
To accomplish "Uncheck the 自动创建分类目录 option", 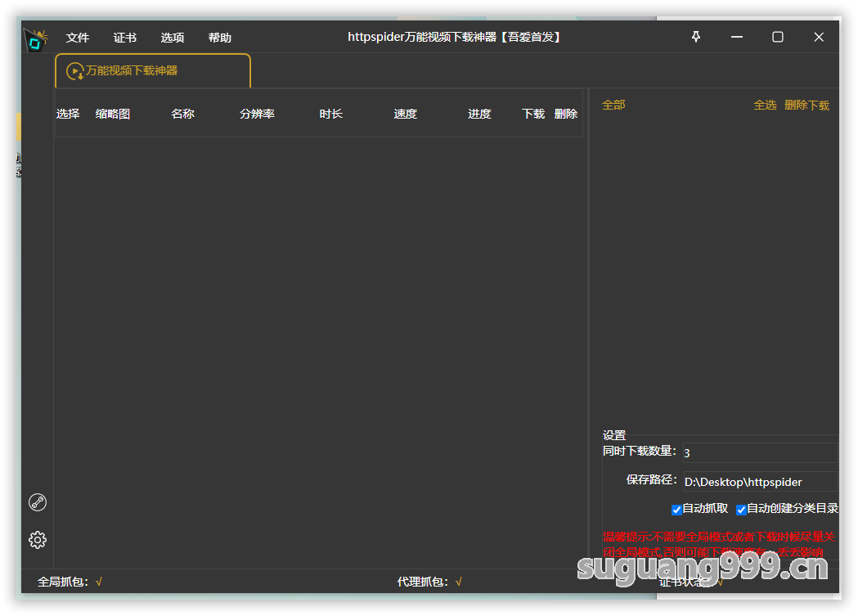I will point(741,510).
